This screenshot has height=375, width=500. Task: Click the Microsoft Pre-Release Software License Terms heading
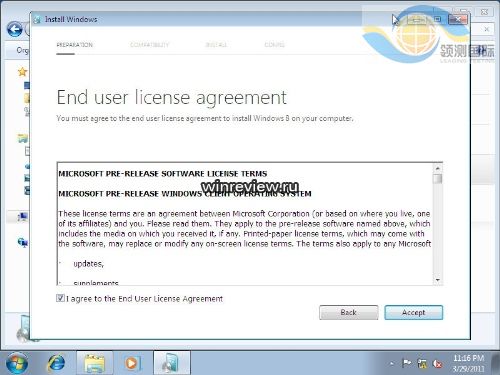(163, 174)
